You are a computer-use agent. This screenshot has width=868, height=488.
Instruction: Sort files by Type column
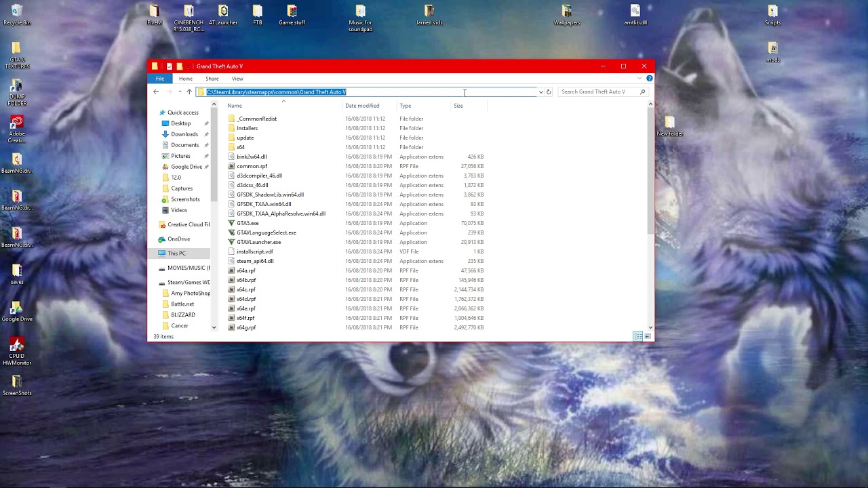click(405, 106)
